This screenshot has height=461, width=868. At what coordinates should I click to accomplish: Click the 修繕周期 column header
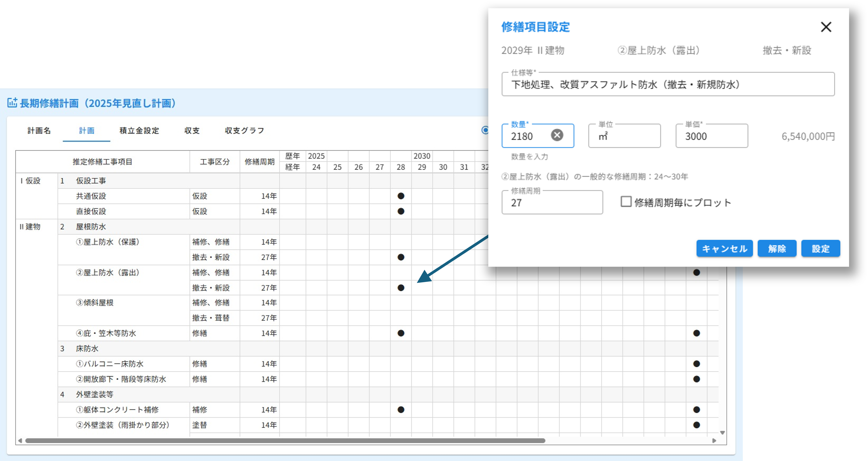click(x=259, y=162)
